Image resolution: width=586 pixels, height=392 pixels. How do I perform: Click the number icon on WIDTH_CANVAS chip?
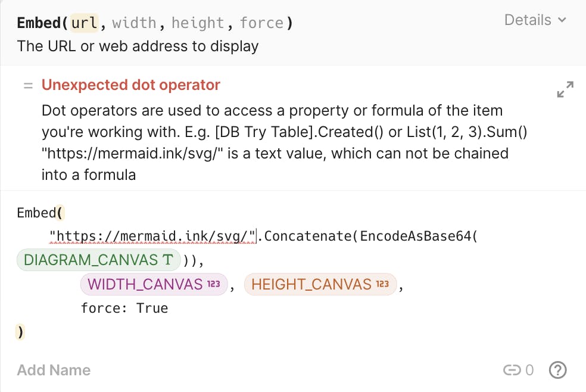pyautogui.click(x=214, y=284)
